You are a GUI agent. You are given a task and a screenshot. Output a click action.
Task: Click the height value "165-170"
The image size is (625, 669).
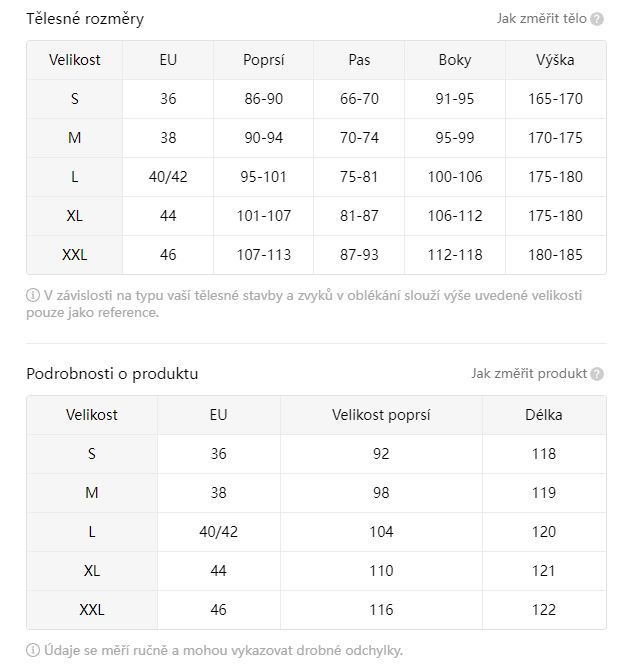tap(555, 99)
